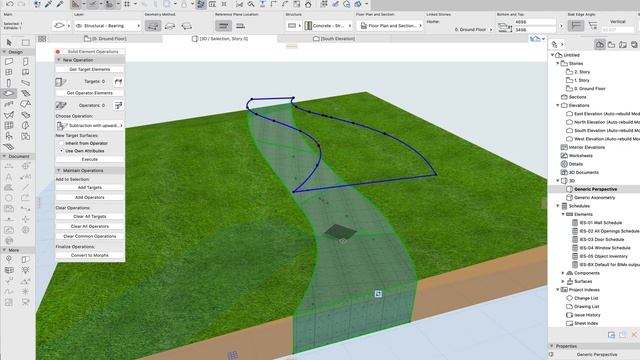640x360 pixels.
Task: Collapse the Stories tree node
Action: click(558, 63)
